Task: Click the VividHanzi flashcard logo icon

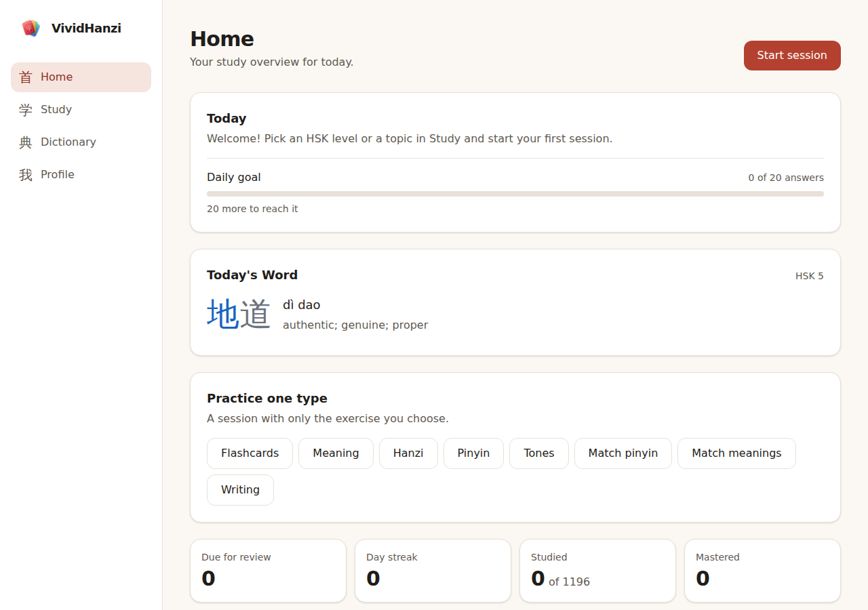Action: pyautogui.click(x=31, y=28)
